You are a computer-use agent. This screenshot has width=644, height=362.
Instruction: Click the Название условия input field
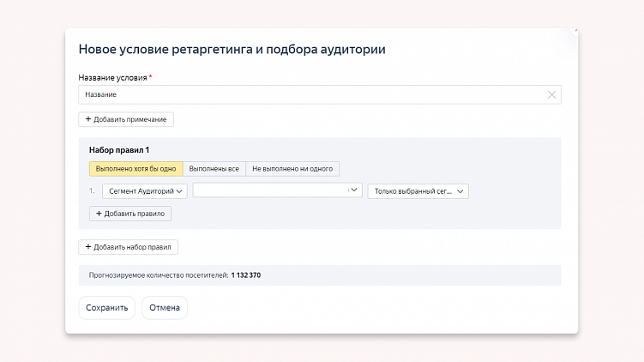(x=320, y=95)
